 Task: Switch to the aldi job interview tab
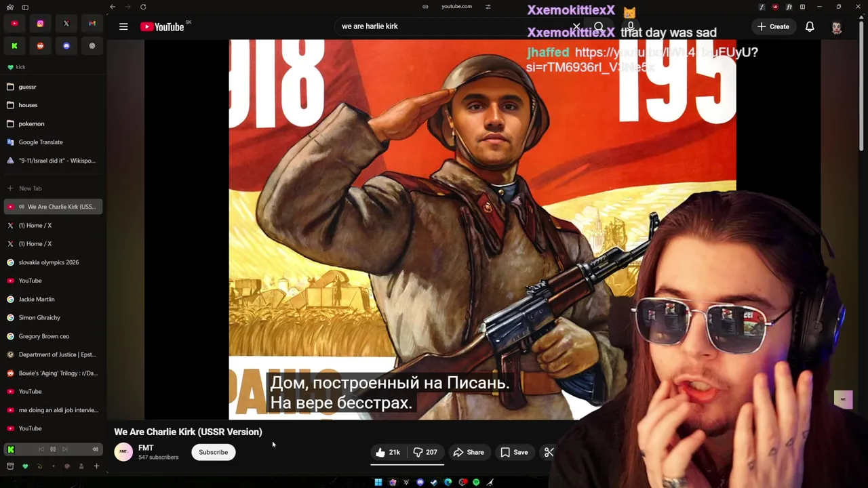[x=53, y=410]
